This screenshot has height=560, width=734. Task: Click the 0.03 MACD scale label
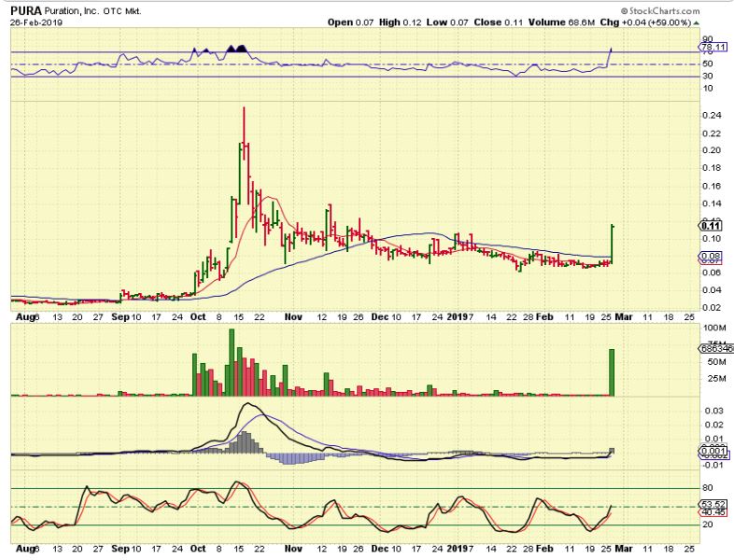714,411
